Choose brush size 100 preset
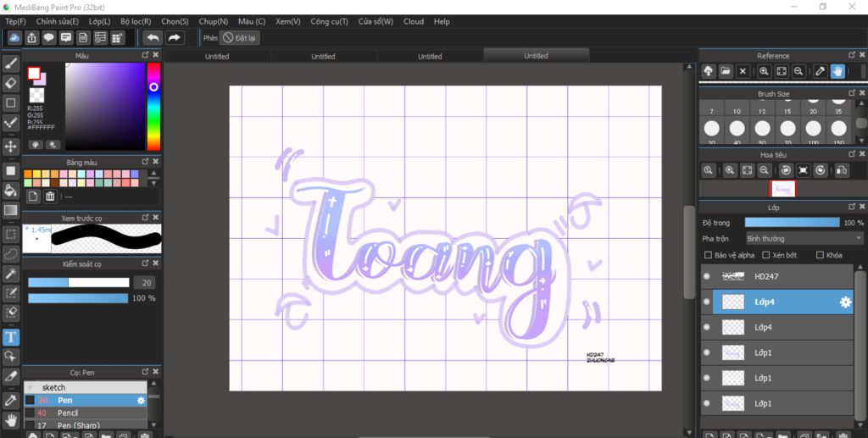 [x=813, y=128]
